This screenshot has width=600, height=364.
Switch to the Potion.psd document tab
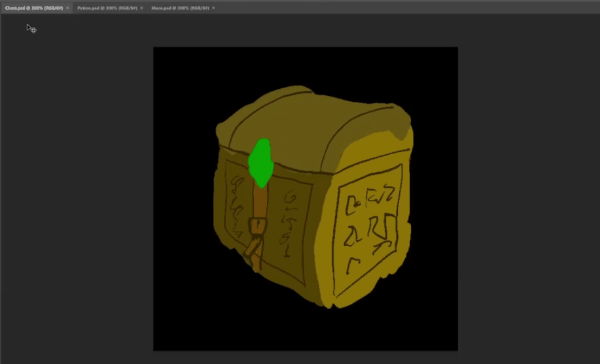107,8
